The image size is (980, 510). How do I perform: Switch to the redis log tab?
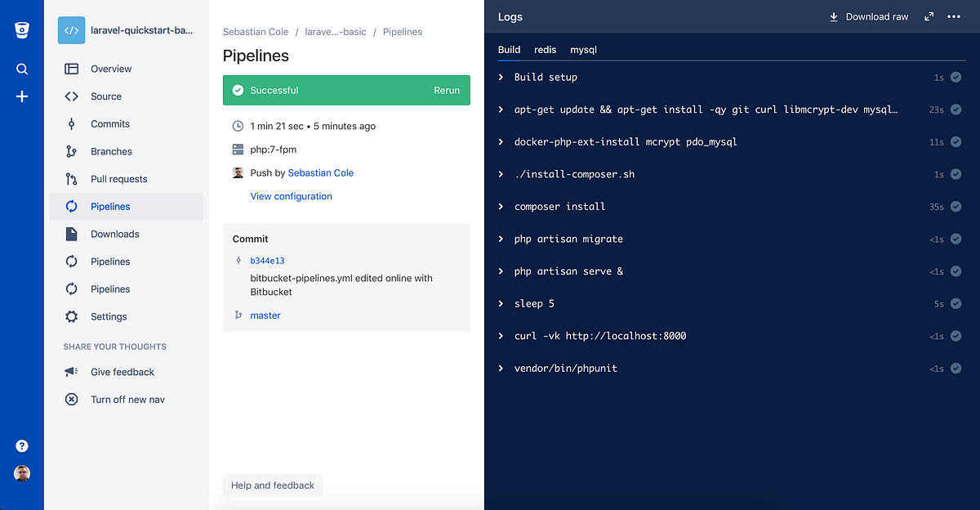tap(545, 50)
